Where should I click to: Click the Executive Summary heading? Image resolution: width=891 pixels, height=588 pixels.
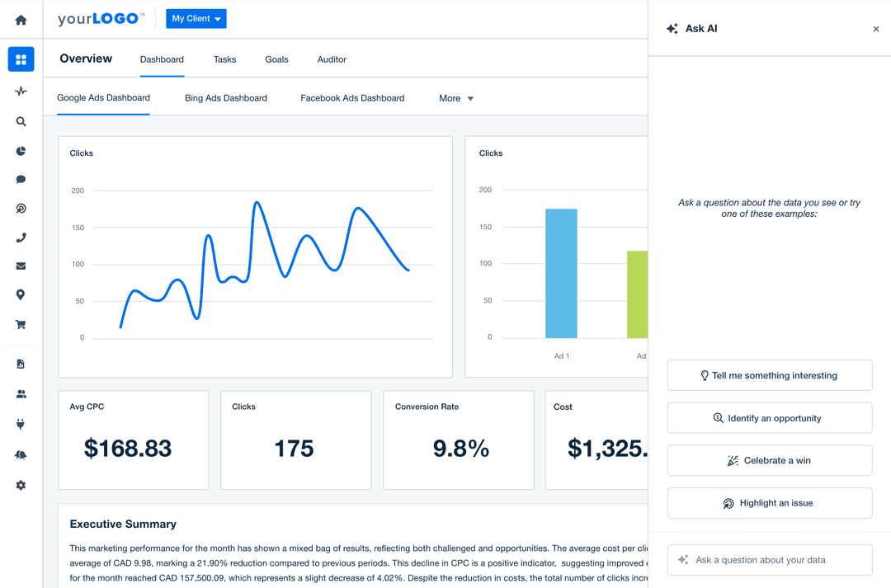(123, 524)
